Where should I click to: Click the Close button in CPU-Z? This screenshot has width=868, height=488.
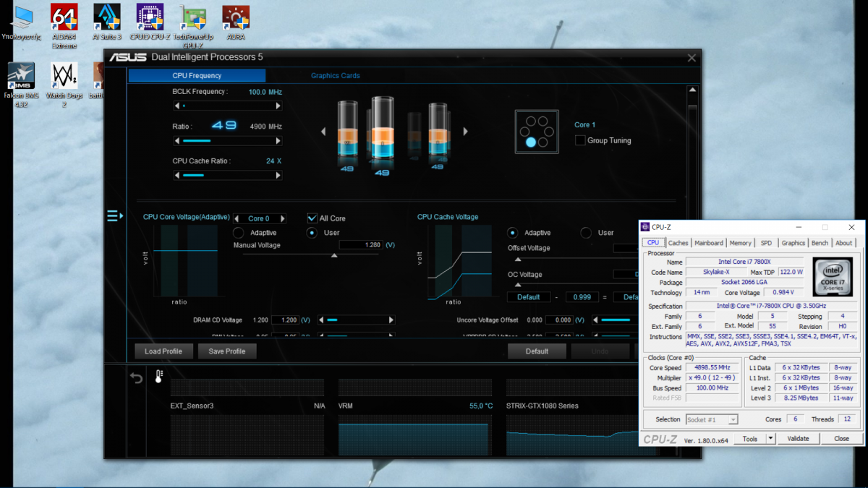tap(841, 438)
